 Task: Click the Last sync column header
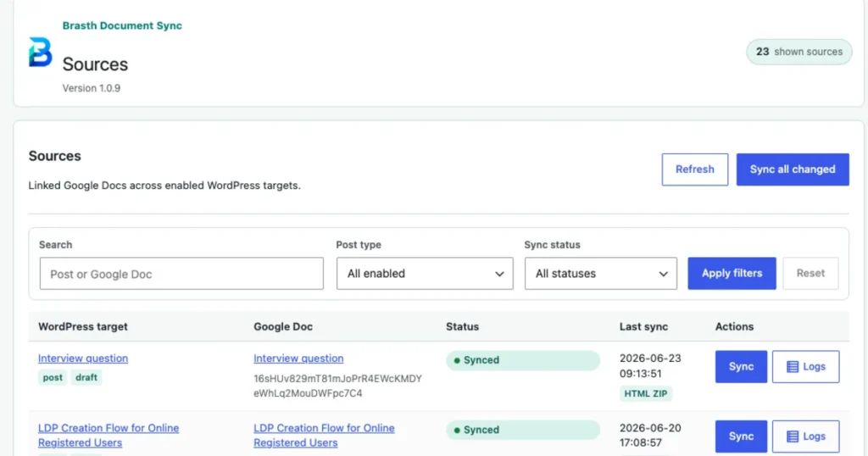pyautogui.click(x=643, y=326)
